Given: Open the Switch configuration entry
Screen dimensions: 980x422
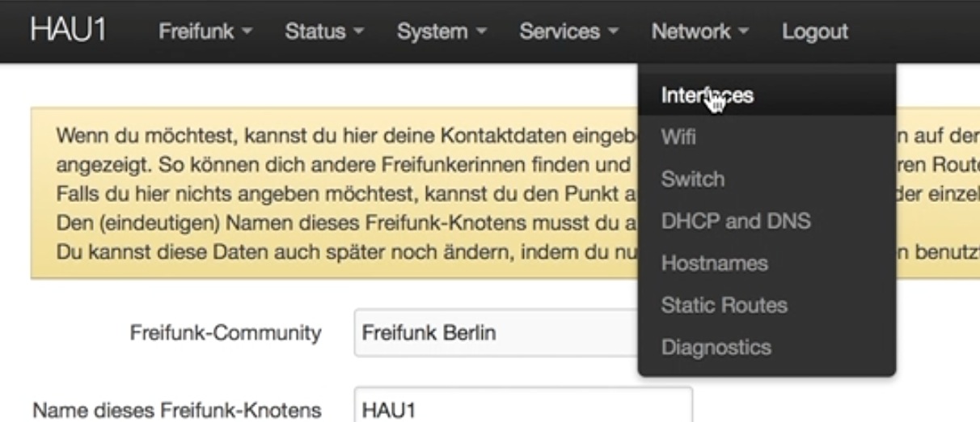Looking at the screenshot, I should (x=692, y=179).
